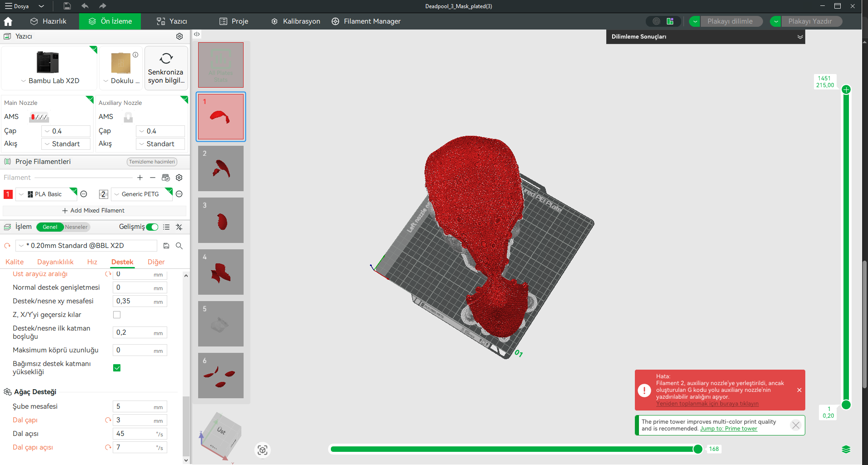Select the Nesneler mode toggle
The image size is (868, 465).
click(x=76, y=227)
